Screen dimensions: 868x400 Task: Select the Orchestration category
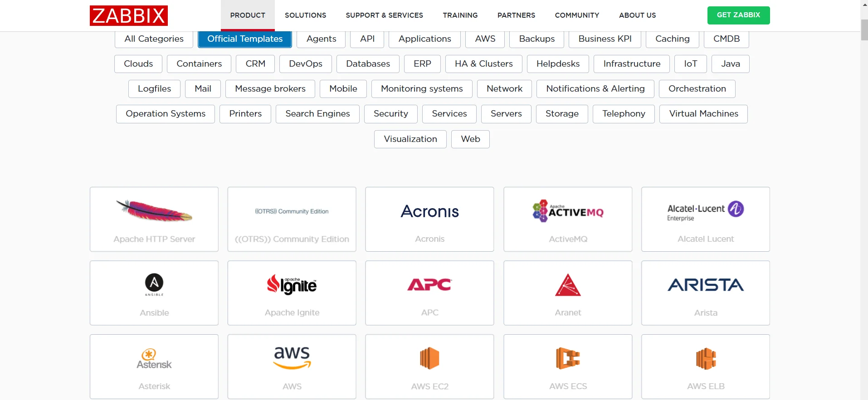(697, 89)
